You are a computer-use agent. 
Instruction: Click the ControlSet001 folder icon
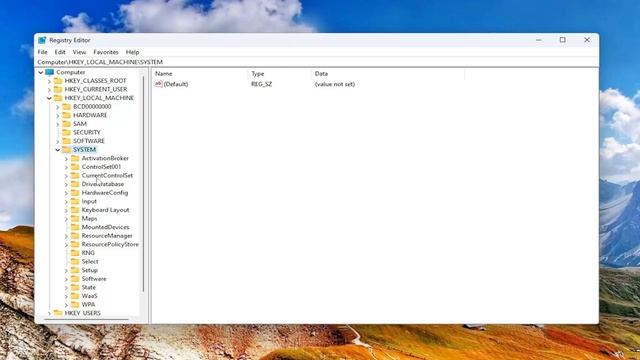tap(75, 167)
